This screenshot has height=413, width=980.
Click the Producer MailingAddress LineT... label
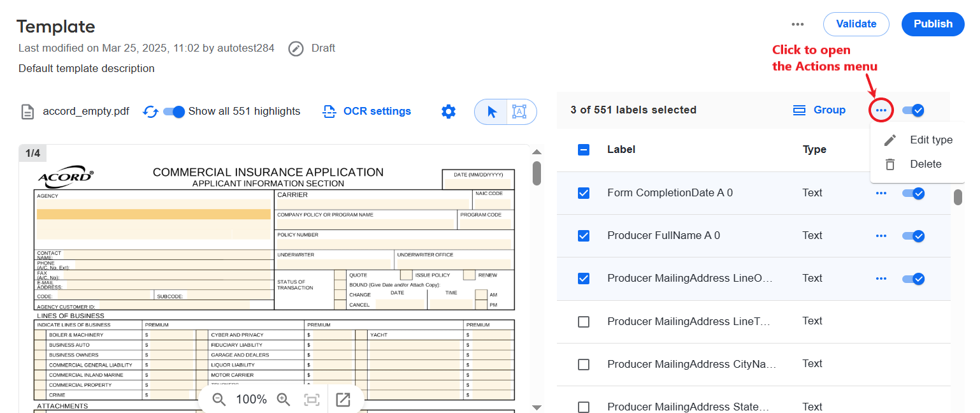(690, 321)
